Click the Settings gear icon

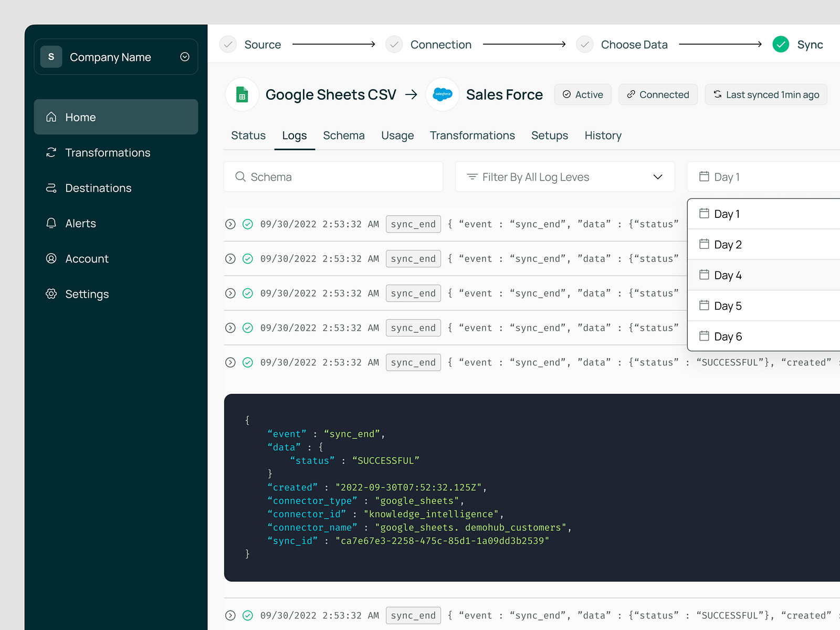[x=51, y=294]
